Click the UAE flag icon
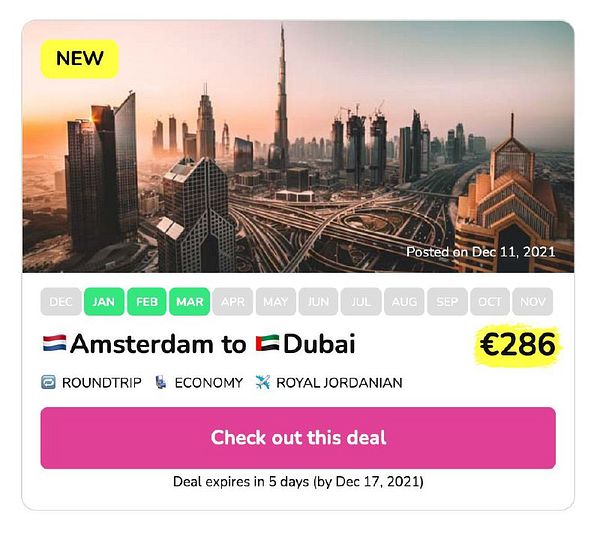Image resolution: width=600 pixels, height=533 pixels. tap(267, 343)
